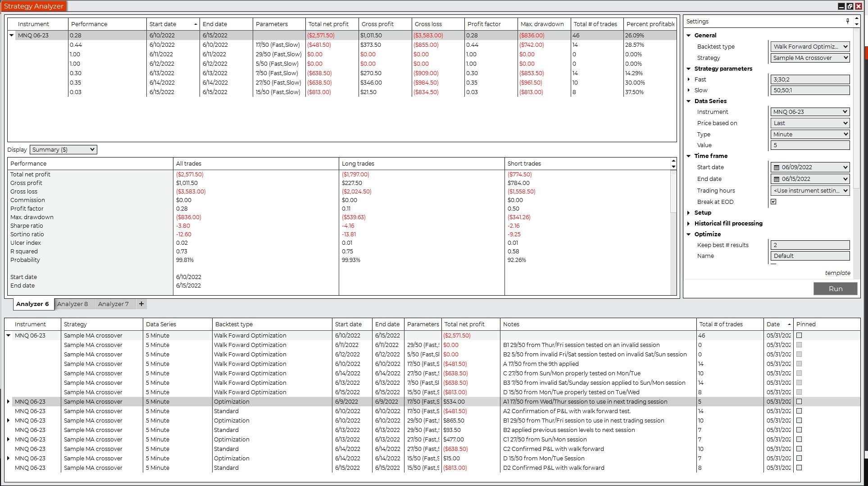This screenshot has width=868, height=486.
Task: Add a new analyzer tab with plus
Action: pyautogui.click(x=141, y=304)
